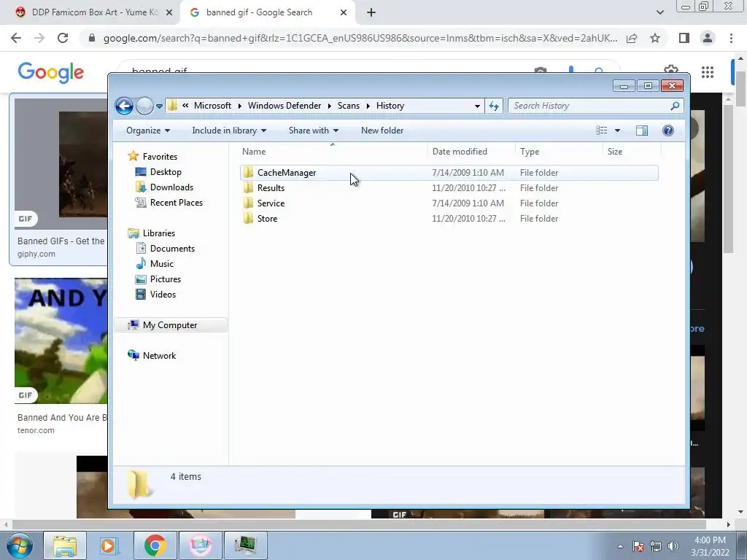Select the Service folder icon

(x=248, y=203)
